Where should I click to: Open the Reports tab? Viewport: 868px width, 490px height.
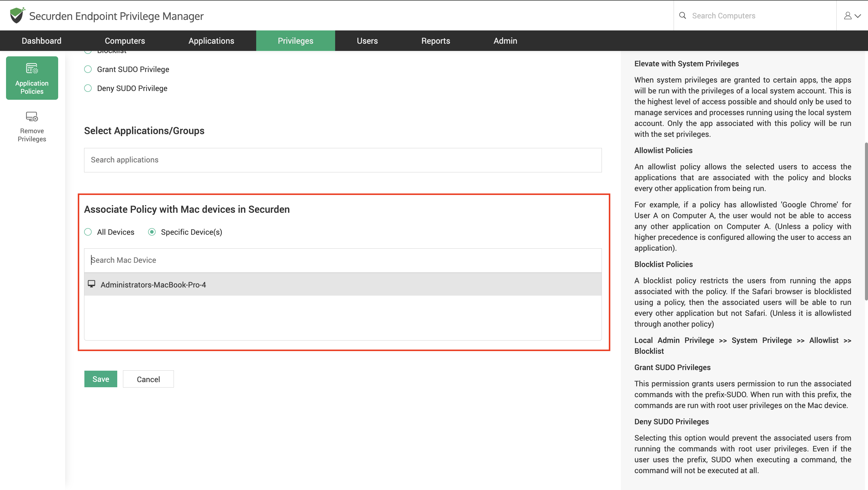pyautogui.click(x=436, y=41)
